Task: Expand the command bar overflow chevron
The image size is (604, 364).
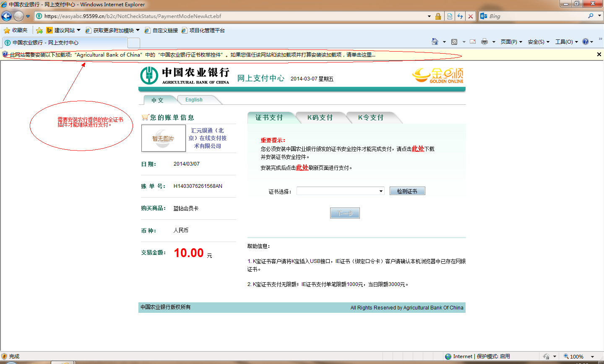Action: pyautogui.click(x=600, y=39)
